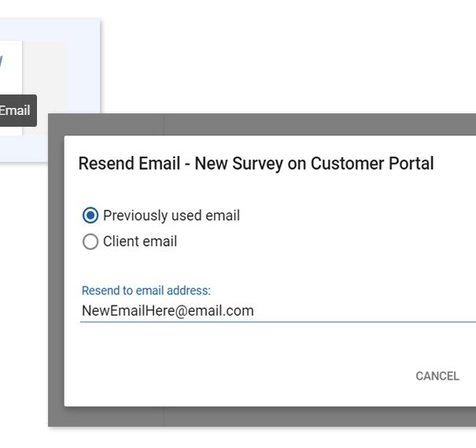Click the "Previously used email" label text
The width and height of the screenshot is (476, 448).
171,216
